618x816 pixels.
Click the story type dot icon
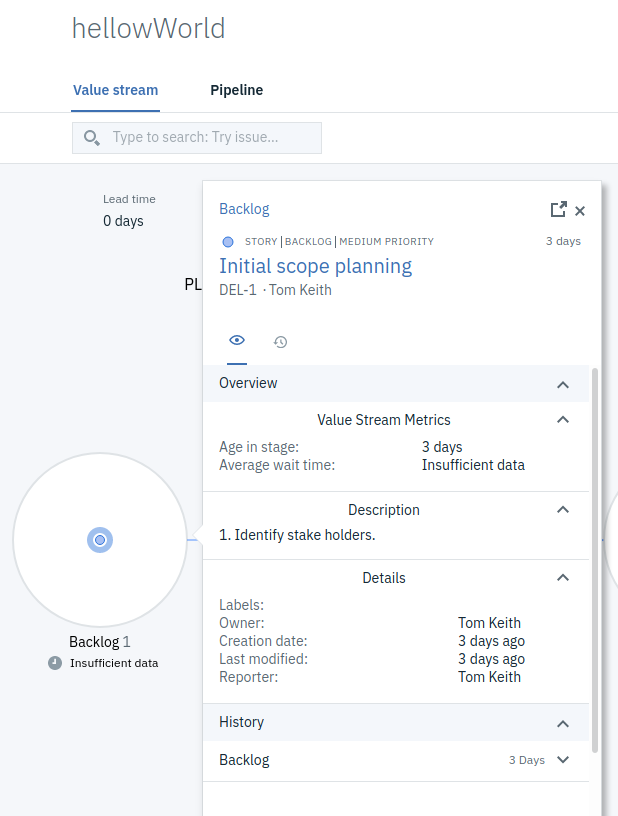click(228, 242)
